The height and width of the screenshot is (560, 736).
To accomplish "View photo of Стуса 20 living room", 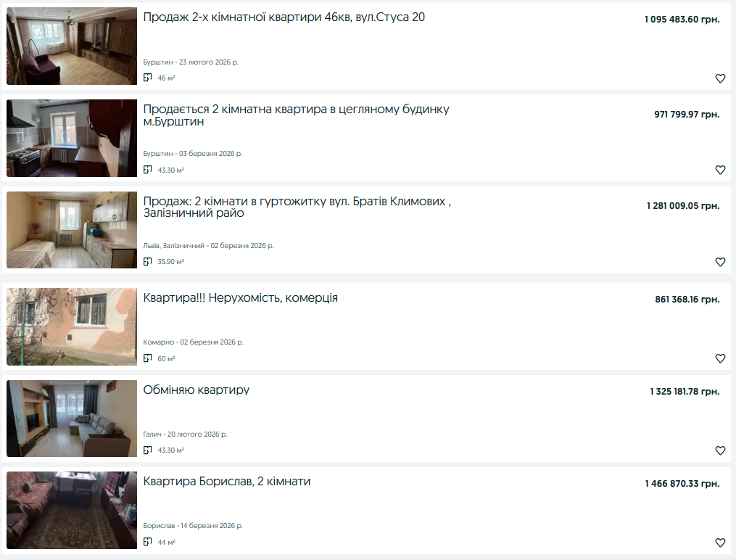I will [x=72, y=46].
